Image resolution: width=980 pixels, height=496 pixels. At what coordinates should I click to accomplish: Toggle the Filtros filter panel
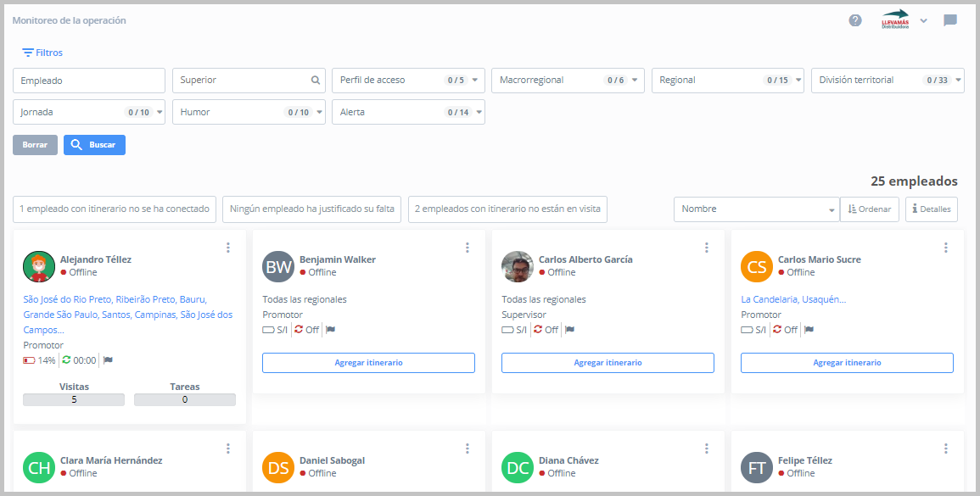click(x=42, y=53)
